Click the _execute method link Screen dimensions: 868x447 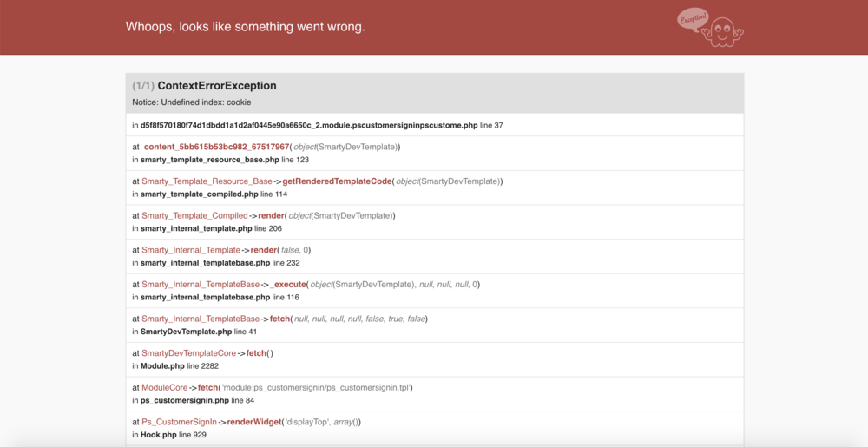pyautogui.click(x=288, y=284)
